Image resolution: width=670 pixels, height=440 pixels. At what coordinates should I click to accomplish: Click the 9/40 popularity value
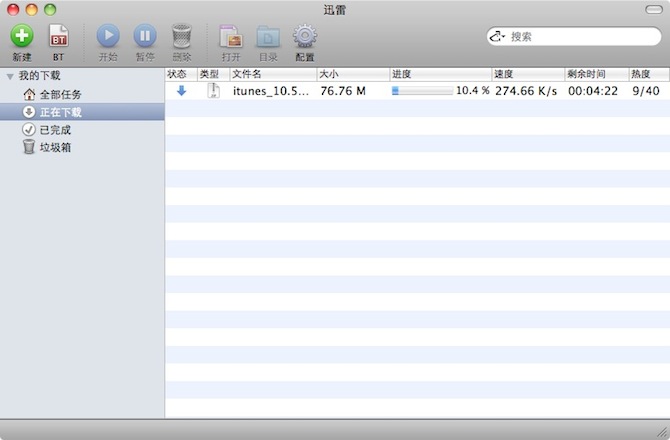coord(646,91)
